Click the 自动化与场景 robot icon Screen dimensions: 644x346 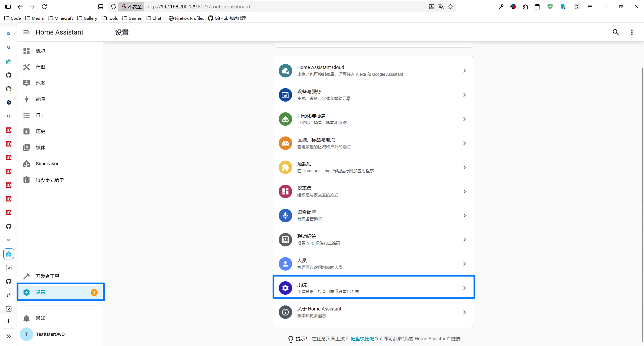pyautogui.click(x=285, y=119)
